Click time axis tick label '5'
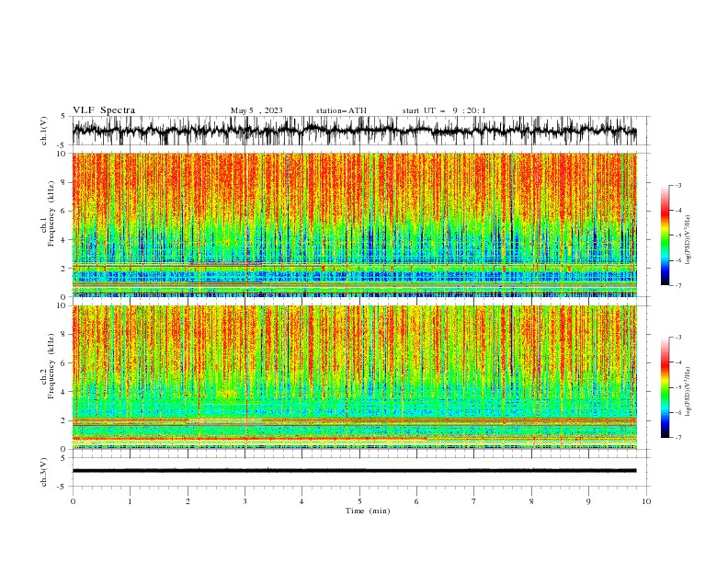Screen dimensions: 728x563 [359, 501]
